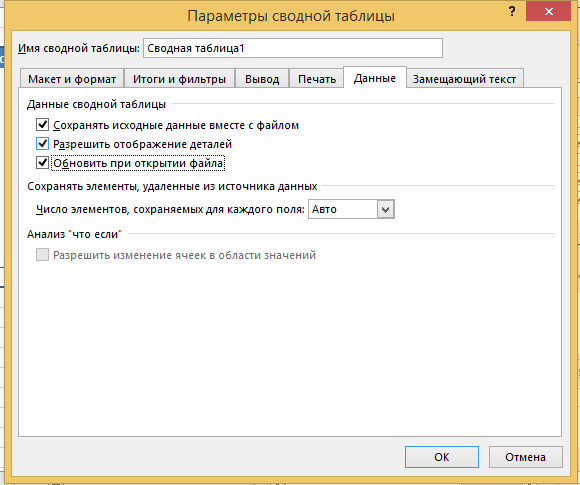Uncheck Разрешить отображение деталей

(x=42, y=144)
